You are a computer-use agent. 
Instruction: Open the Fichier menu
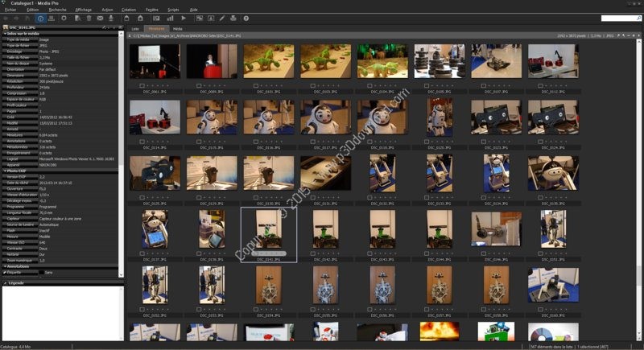tap(10, 10)
